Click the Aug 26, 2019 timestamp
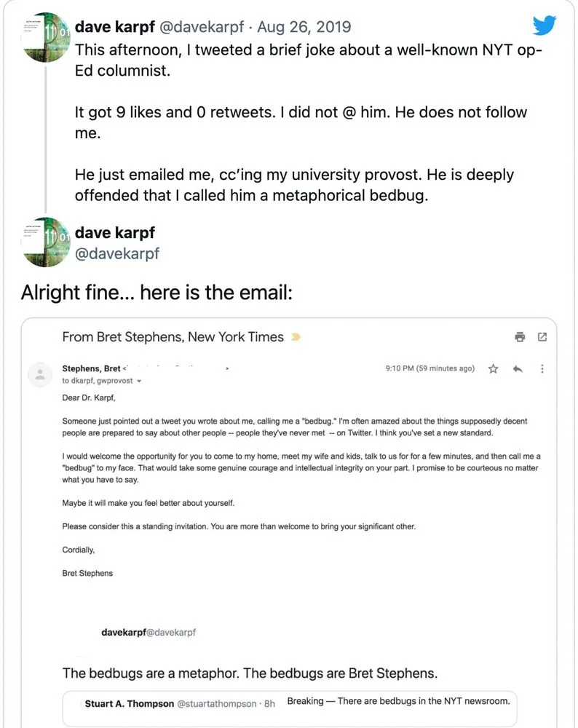The image size is (578, 728). coord(304,26)
